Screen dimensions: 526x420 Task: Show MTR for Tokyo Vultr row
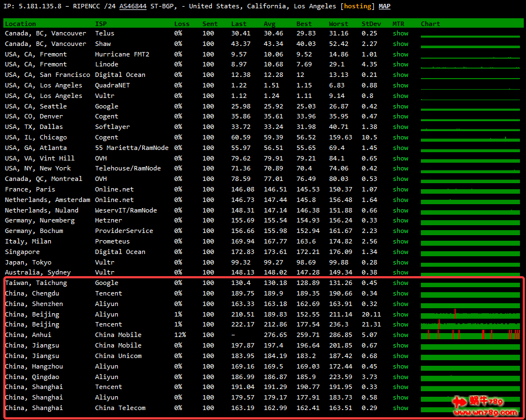click(x=400, y=262)
